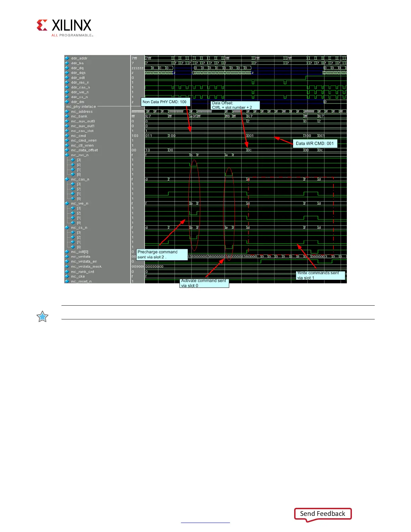
Task: Click the 'mc_phy interface' divider label
Action: point(81,106)
